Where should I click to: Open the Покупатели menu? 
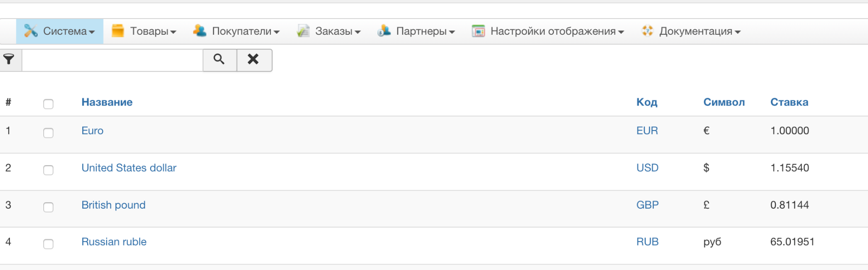tap(245, 31)
